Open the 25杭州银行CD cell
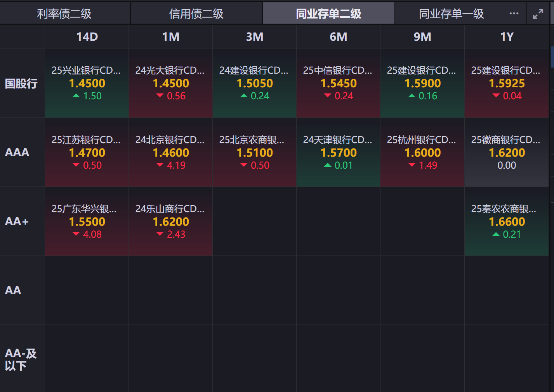This screenshot has width=554, height=392. click(x=422, y=152)
